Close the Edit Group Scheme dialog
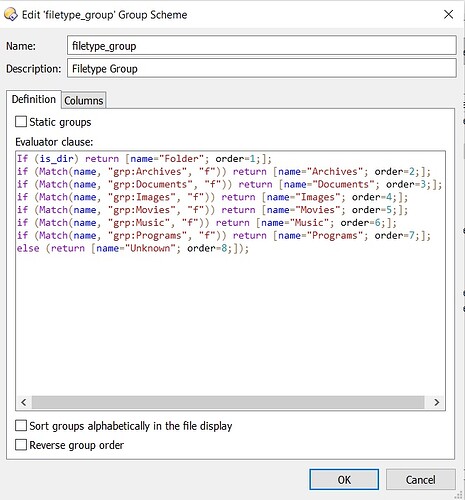This screenshot has height=500, width=465. pyautogui.click(x=448, y=14)
